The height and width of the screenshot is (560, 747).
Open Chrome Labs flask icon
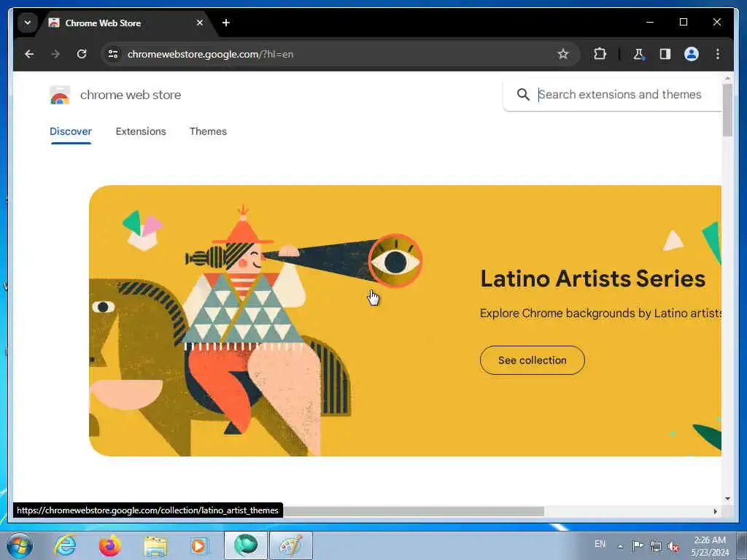[638, 54]
